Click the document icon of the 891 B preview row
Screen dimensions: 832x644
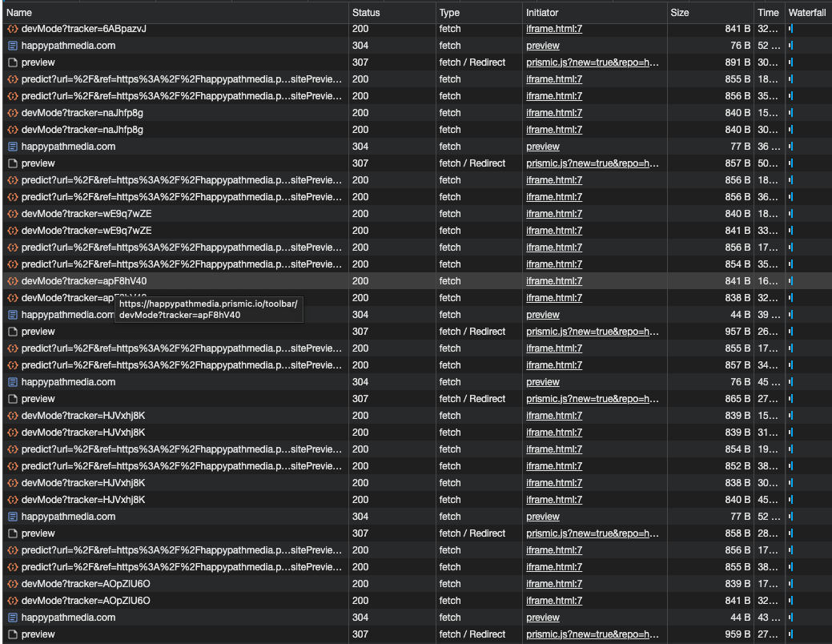click(13, 62)
